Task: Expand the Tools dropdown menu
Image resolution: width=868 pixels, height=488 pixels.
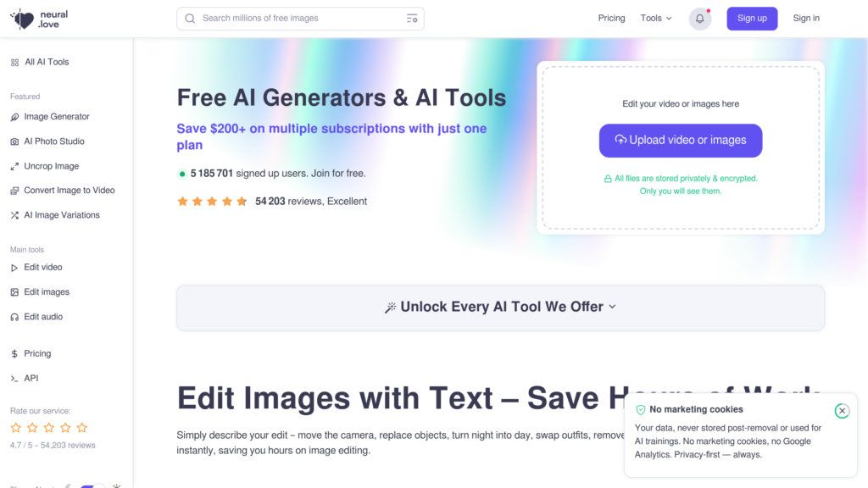Action: (656, 19)
